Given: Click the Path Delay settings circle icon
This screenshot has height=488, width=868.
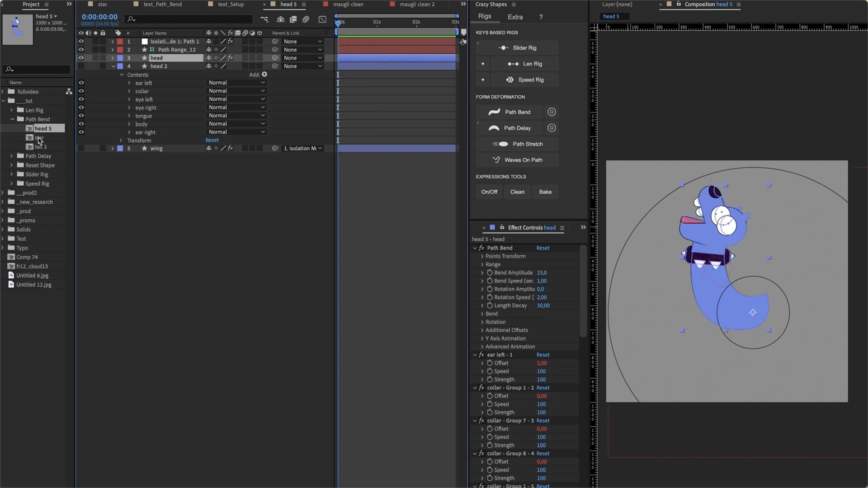Looking at the screenshot, I should 551,128.
